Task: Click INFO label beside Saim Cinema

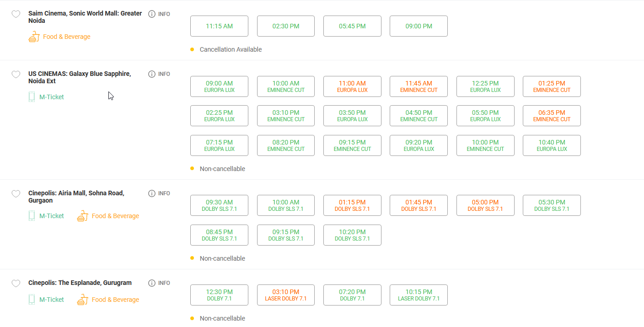Action: [x=164, y=14]
